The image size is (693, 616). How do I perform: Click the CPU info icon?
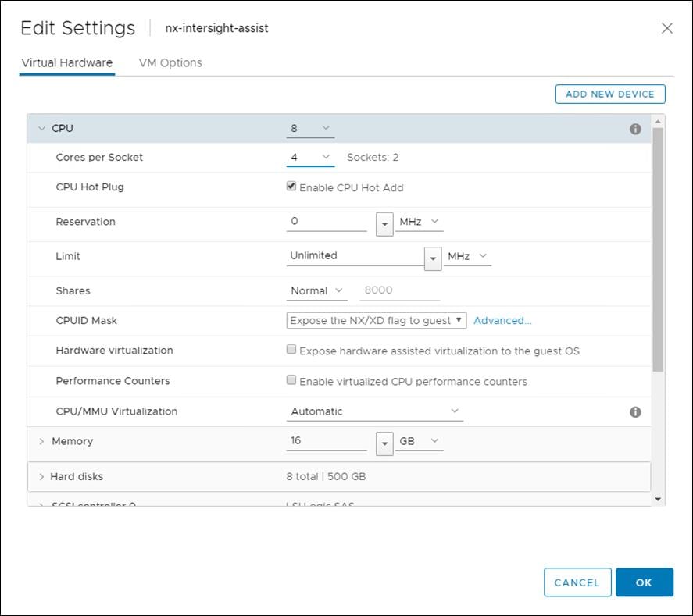click(x=635, y=128)
